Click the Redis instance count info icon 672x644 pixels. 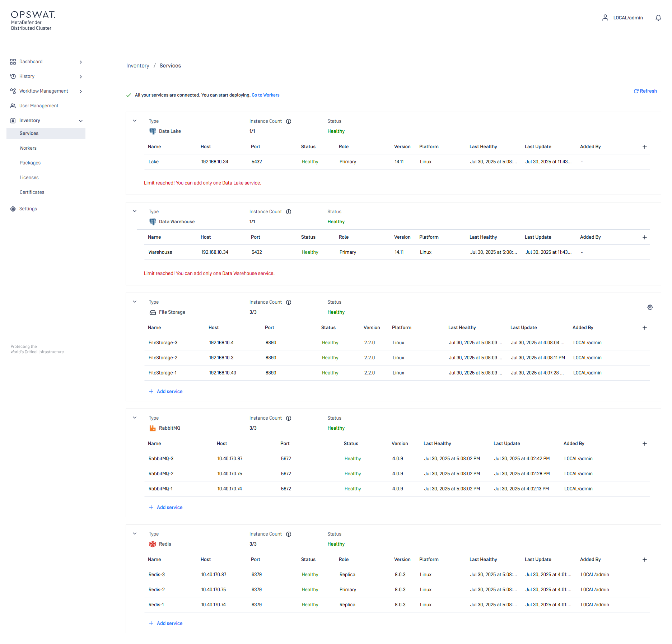289,534
